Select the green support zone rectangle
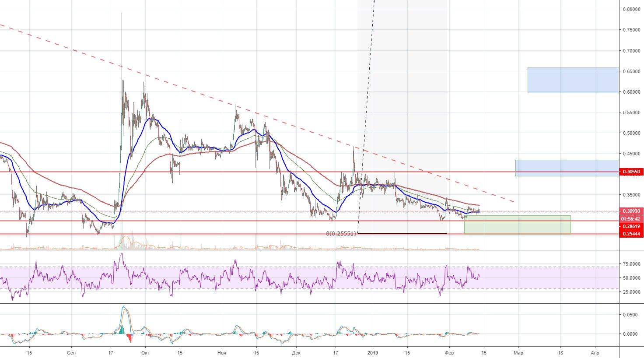This screenshot has height=358, width=644. coord(518,225)
